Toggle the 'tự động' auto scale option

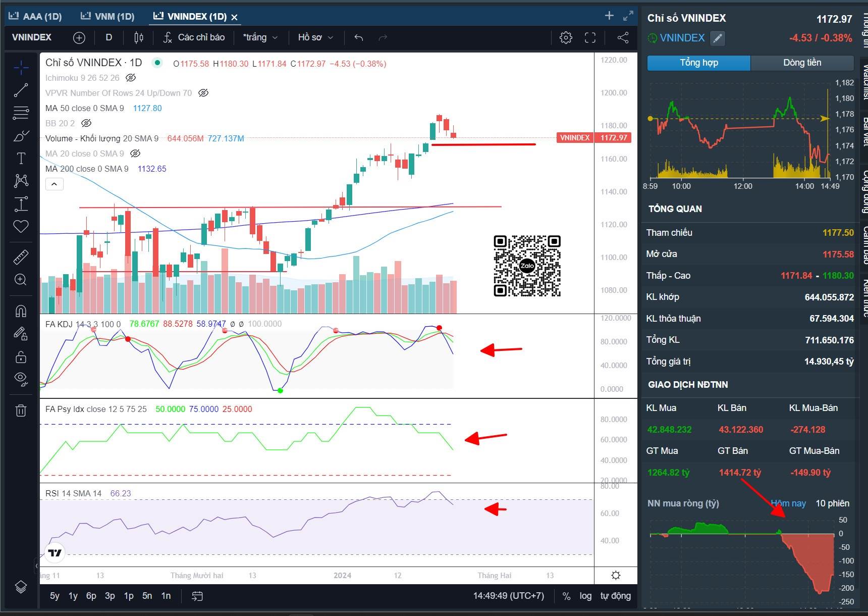click(x=615, y=596)
